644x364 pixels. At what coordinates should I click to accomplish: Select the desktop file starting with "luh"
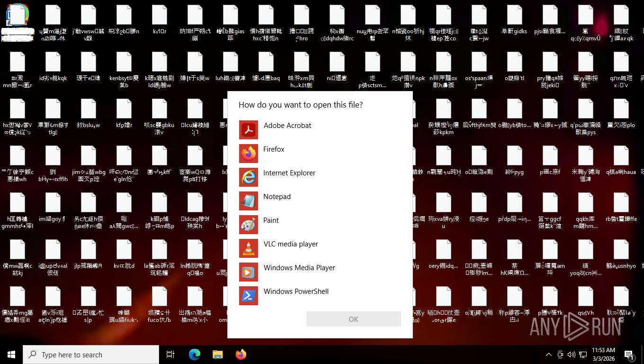(x=230, y=67)
